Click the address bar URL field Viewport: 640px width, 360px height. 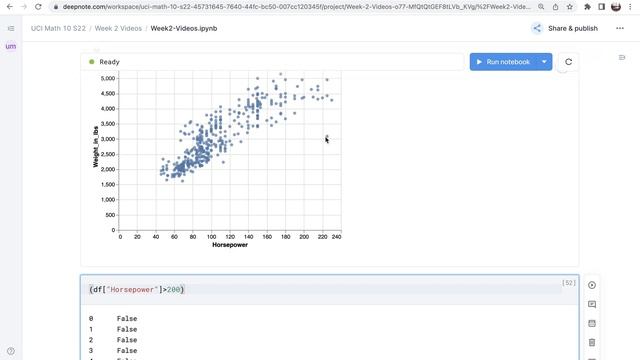tap(296, 7)
